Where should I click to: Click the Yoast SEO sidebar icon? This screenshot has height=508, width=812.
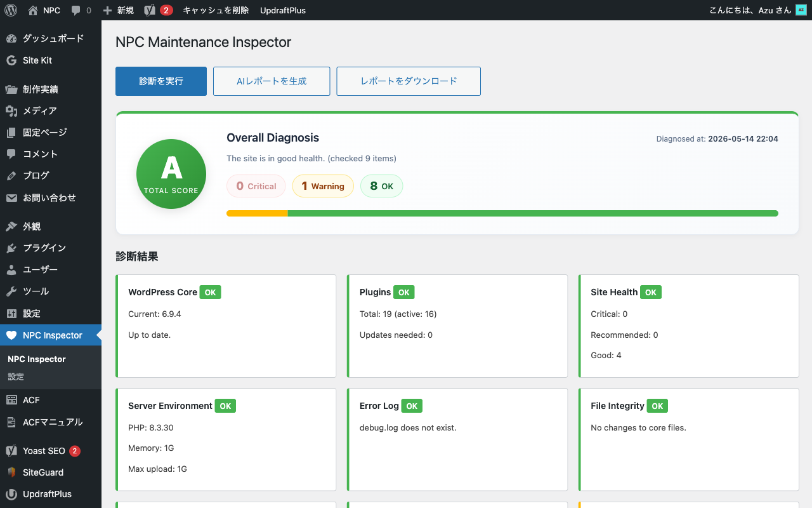coord(11,451)
